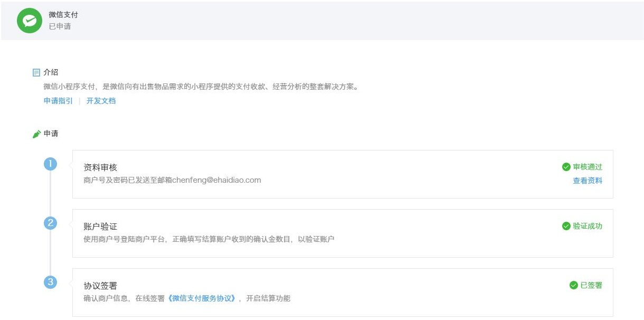Click the 资料审核 step title
Screen dimensions: 644x320
(x=100, y=167)
